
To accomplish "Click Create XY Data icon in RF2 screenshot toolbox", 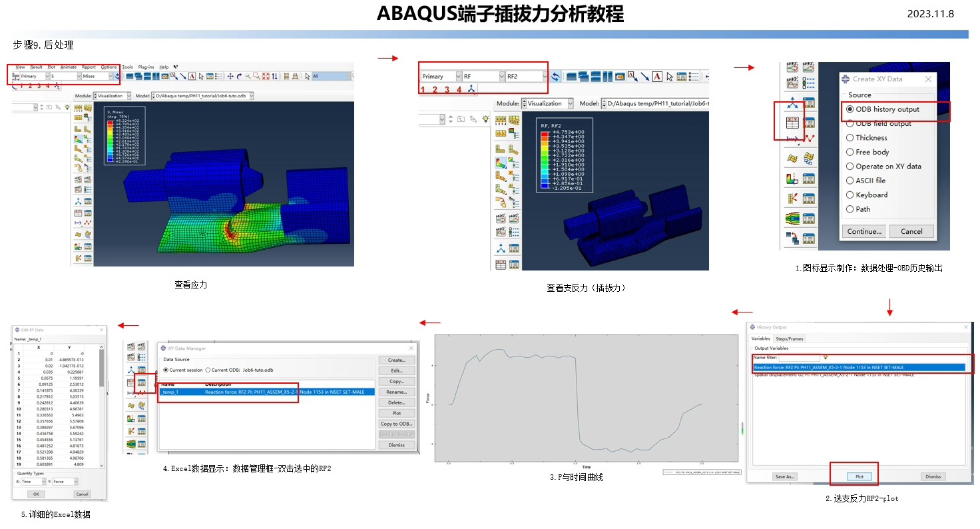I will (x=501, y=264).
